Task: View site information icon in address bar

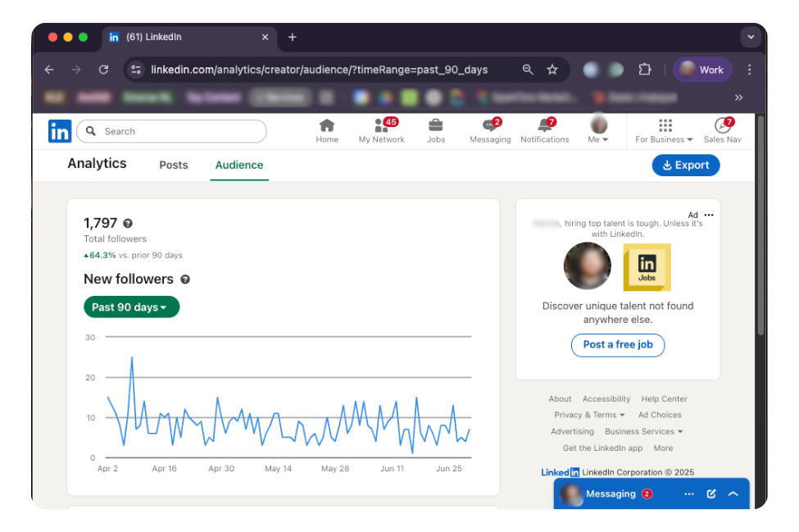Action: coord(136,70)
